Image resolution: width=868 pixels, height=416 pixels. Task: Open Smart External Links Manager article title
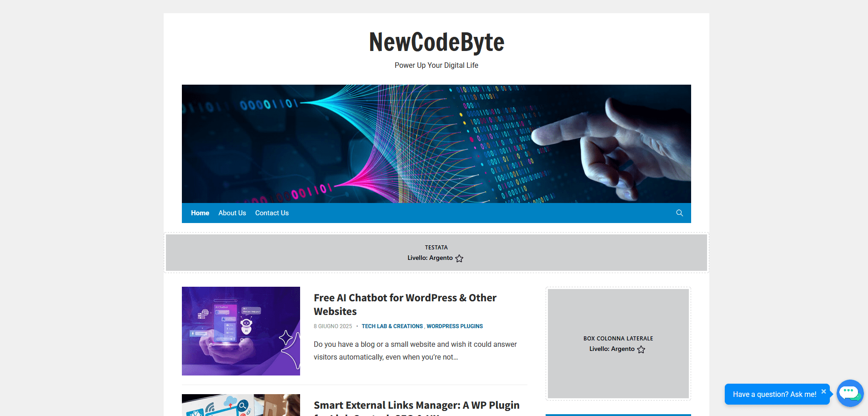(416, 407)
